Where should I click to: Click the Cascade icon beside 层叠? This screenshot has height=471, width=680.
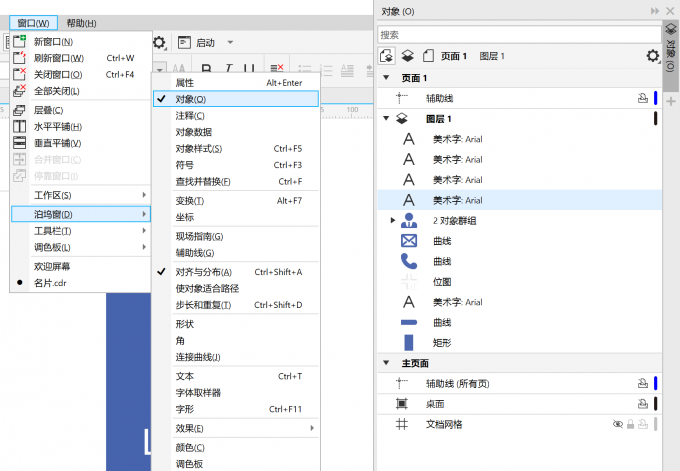click(x=20, y=110)
